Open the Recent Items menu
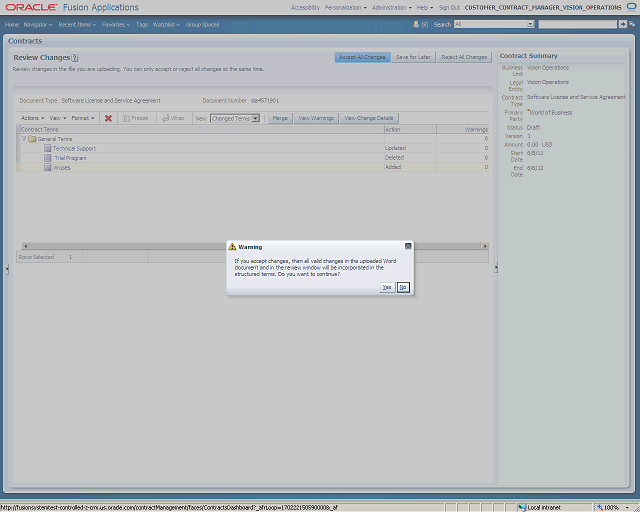640x512 pixels. tap(77, 24)
